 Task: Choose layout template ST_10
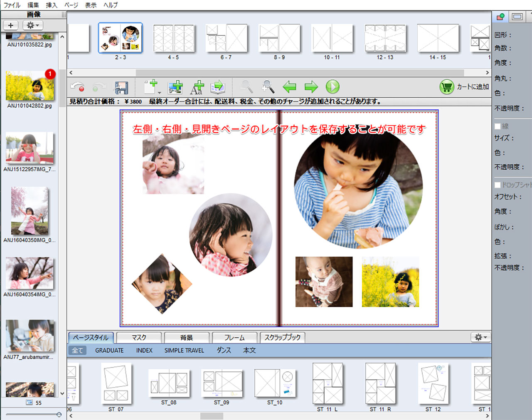(275, 383)
